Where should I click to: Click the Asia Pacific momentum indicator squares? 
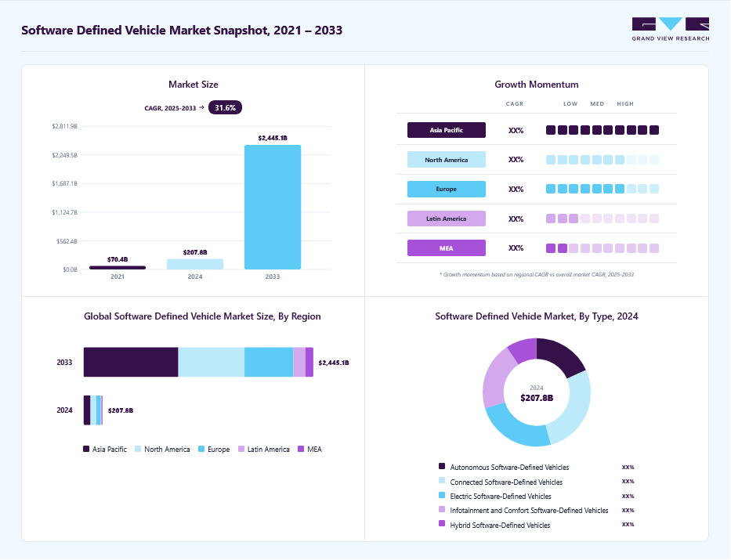603,130
